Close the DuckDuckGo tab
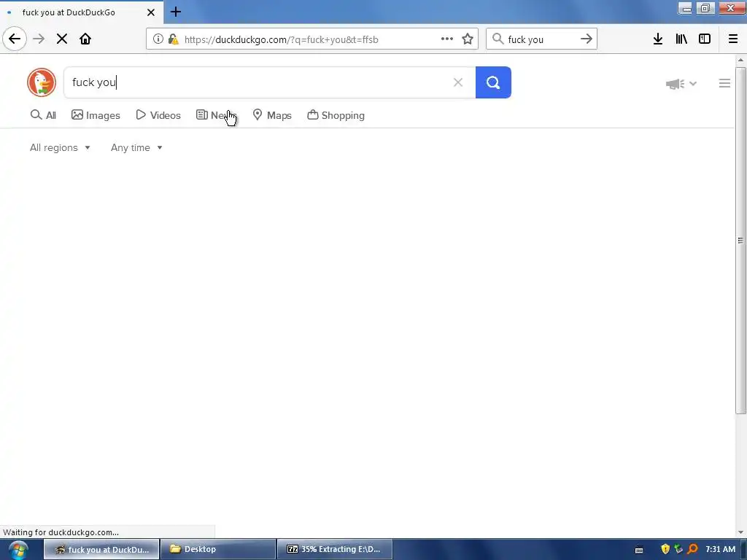This screenshot has height=560, width=747. 151,12
